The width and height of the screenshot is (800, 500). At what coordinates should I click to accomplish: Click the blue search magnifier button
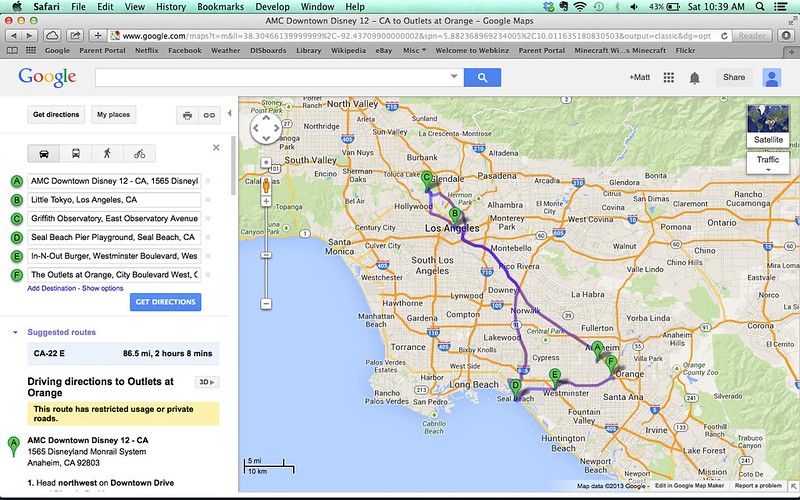coord(482,78)
